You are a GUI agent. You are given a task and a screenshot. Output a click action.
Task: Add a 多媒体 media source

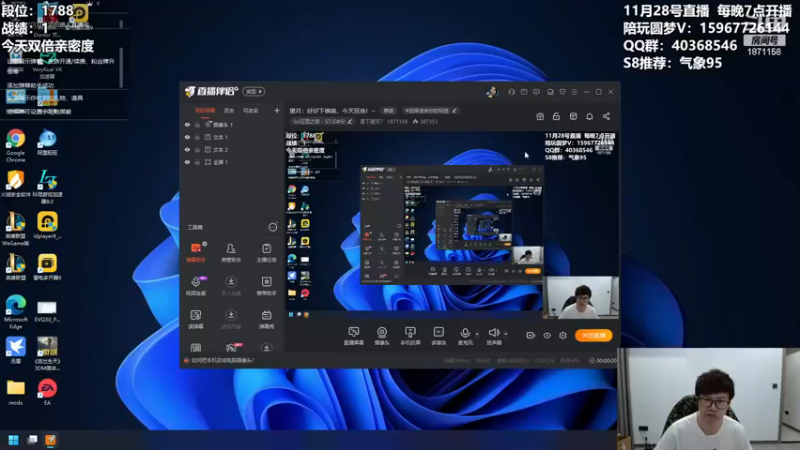pyautogui.click(x=439, y=336)
